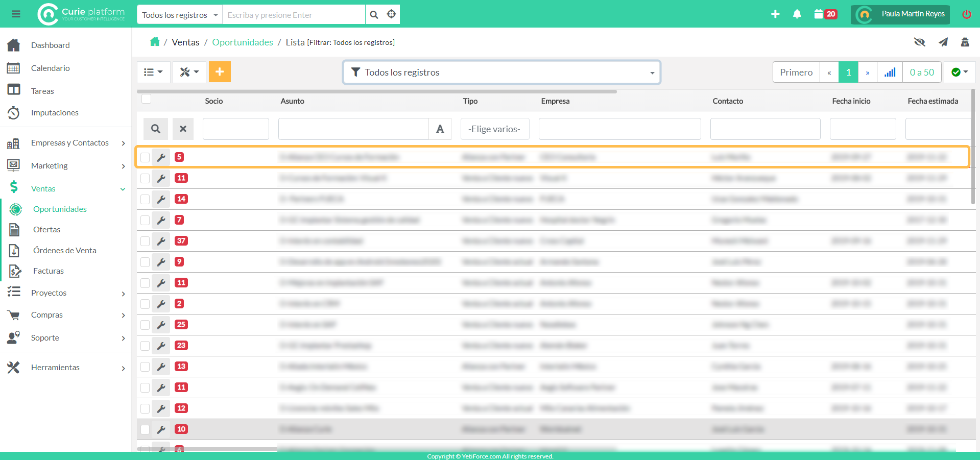Toggle the select-all checkbox in table header

147,99
